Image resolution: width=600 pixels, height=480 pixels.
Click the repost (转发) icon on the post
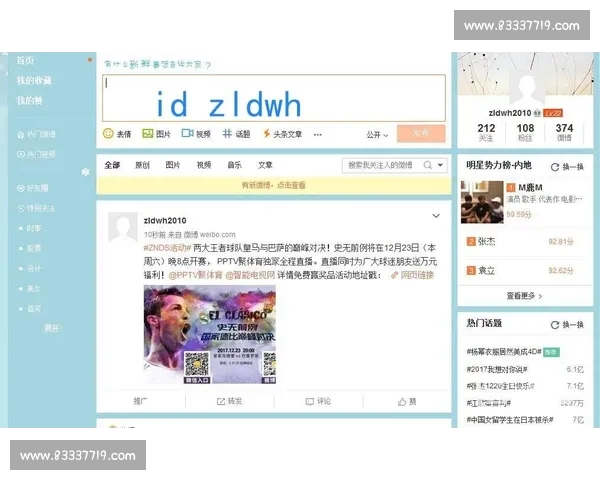[x=221, y=401]
